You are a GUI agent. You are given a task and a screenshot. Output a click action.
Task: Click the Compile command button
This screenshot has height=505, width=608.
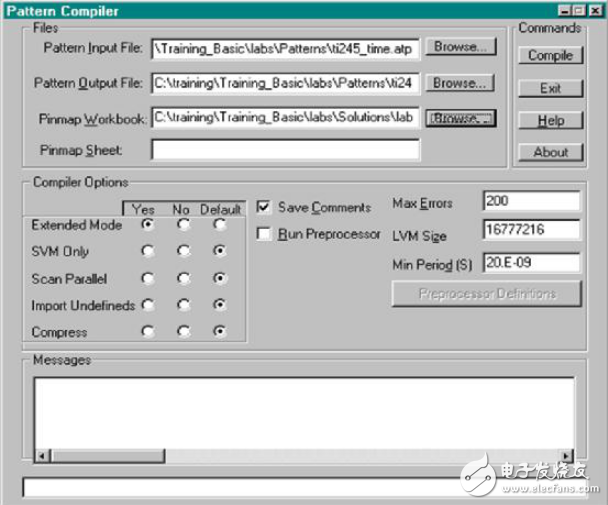tap(550, 56)
